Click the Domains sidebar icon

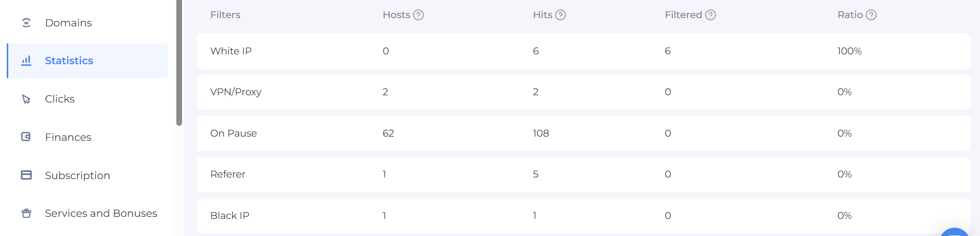pyautogui.click(x=26, y=23)
